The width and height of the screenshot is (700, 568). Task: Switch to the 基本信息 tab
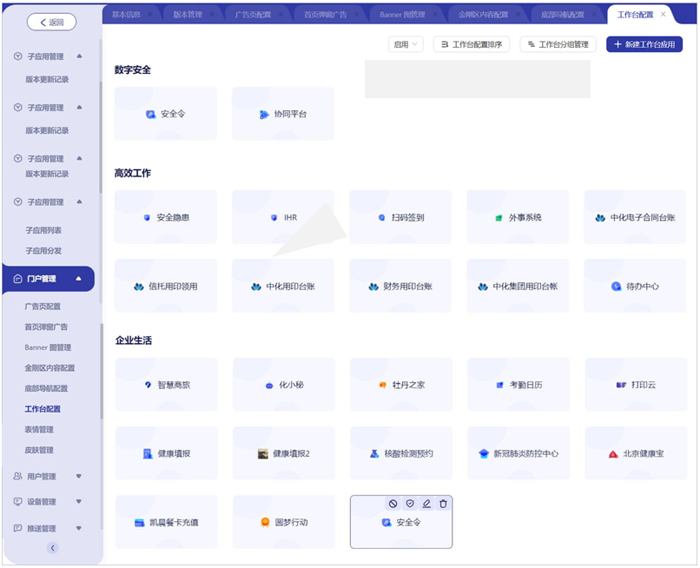tap(127, 15)
